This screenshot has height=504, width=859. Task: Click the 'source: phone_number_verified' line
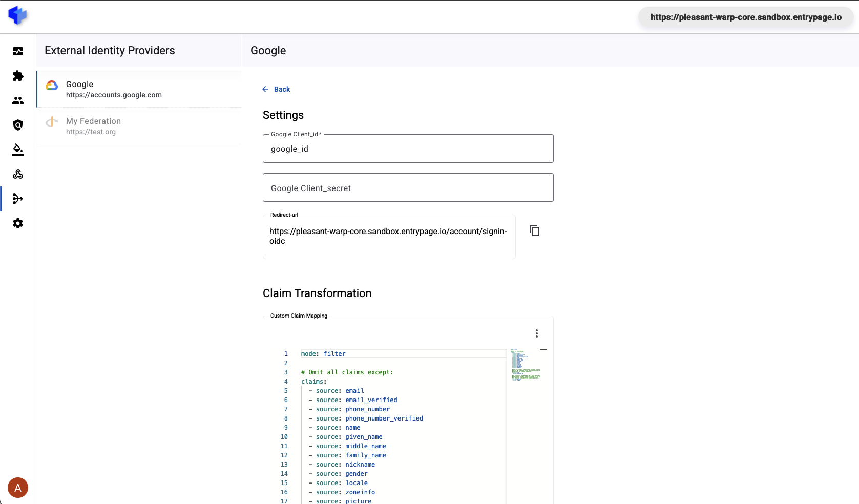(x=366, y=418)
